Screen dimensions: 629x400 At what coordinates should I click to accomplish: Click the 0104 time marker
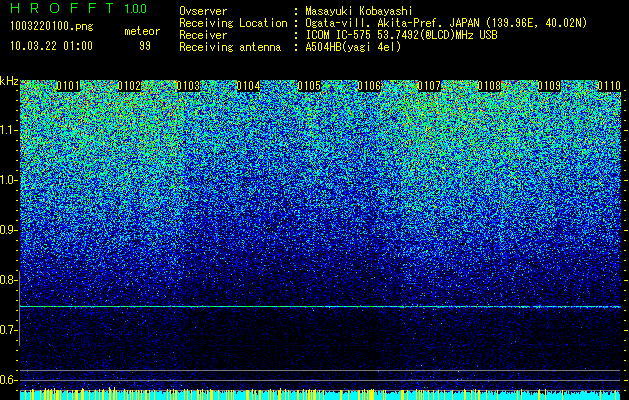248,86
